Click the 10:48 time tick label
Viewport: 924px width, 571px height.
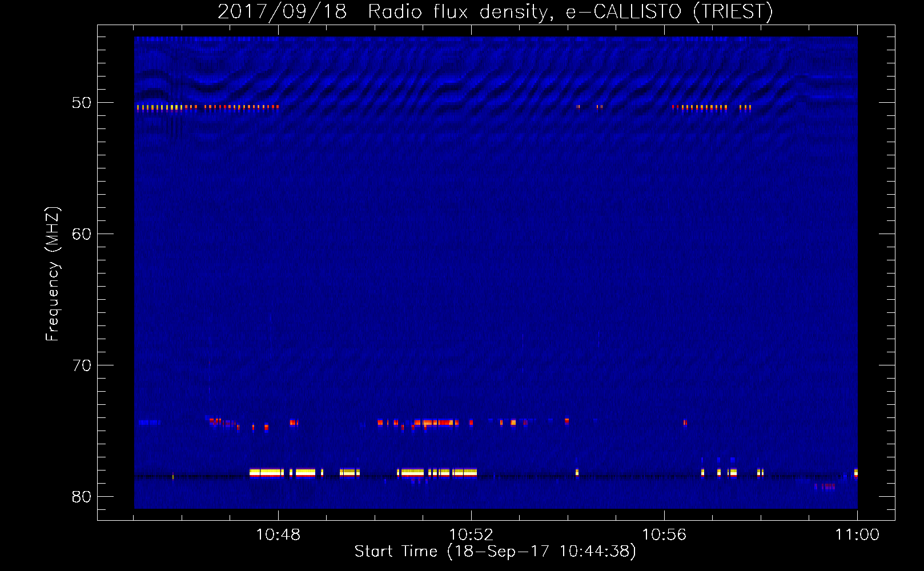[278, 535]
